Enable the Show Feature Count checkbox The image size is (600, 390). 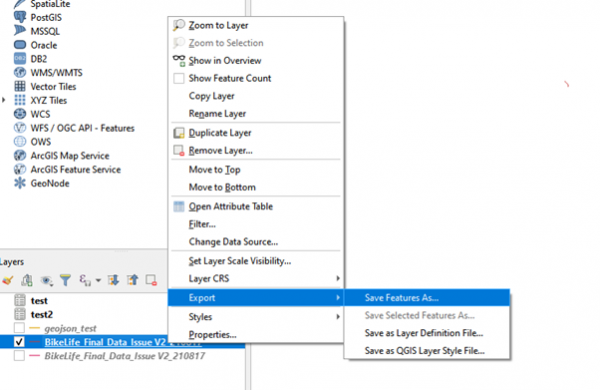tap(179, 78)
